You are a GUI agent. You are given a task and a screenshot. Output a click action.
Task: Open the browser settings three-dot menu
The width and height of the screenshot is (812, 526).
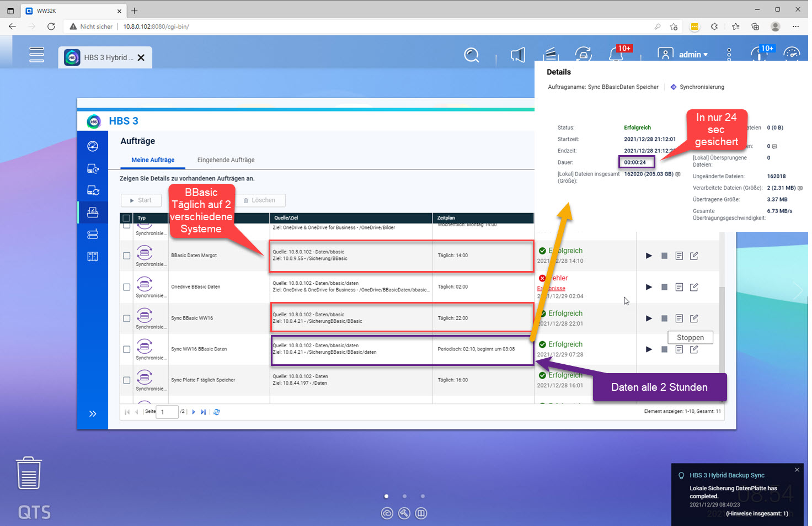pos(795,26)
